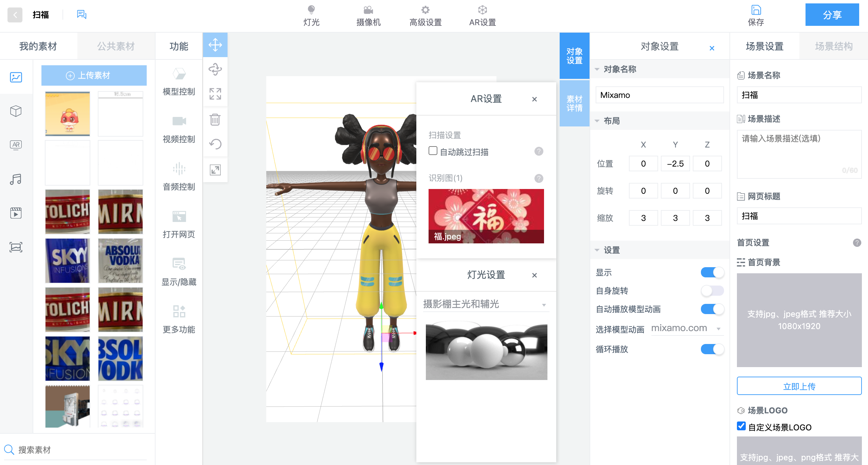
Task: Enable 自动跳过扫描 checkbox
Action: point(433,151)
